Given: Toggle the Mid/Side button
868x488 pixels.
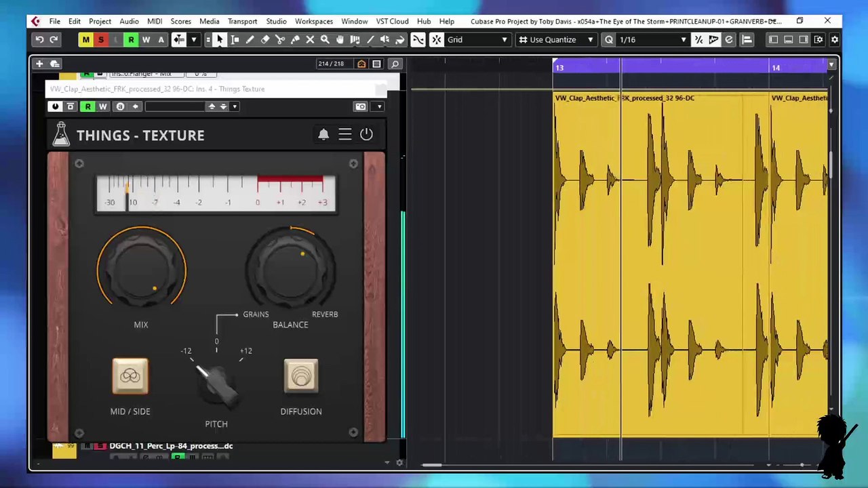Looking at the screenshot, I should [130, 376].
